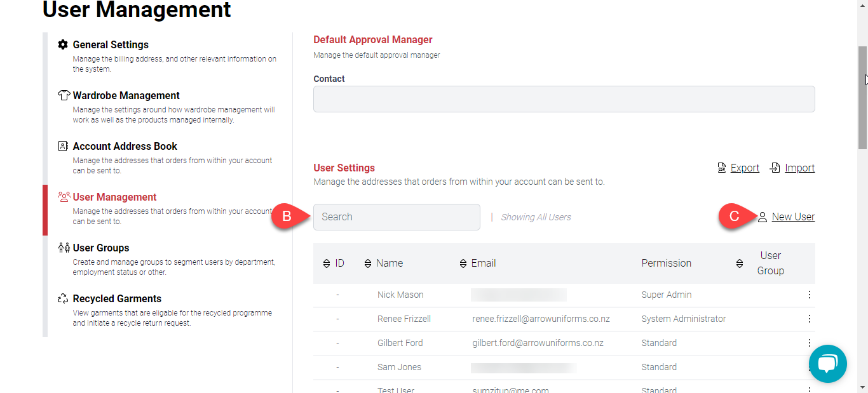The image size is (868, 393).
Task: Sort the user table by ID
Action: click(x=327, y=263)
